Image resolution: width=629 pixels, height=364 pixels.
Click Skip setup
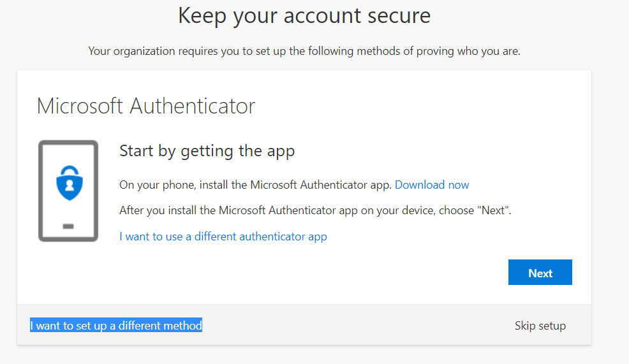point(540,326)
